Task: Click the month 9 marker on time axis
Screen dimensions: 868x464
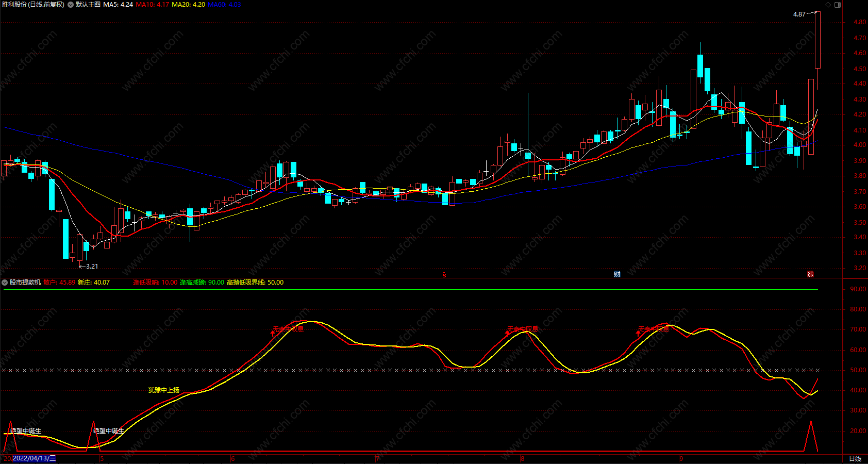Action: (681, 459)
